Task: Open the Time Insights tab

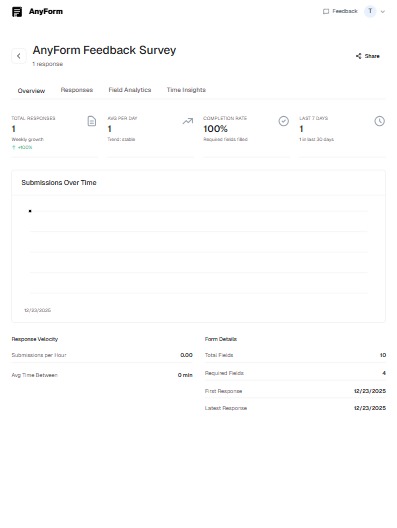Action: 186,90
